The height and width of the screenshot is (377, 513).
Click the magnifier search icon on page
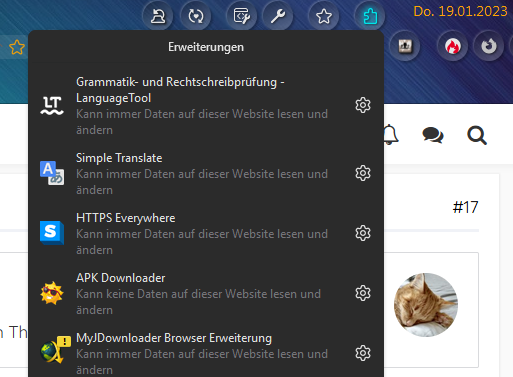click(477, 135)
